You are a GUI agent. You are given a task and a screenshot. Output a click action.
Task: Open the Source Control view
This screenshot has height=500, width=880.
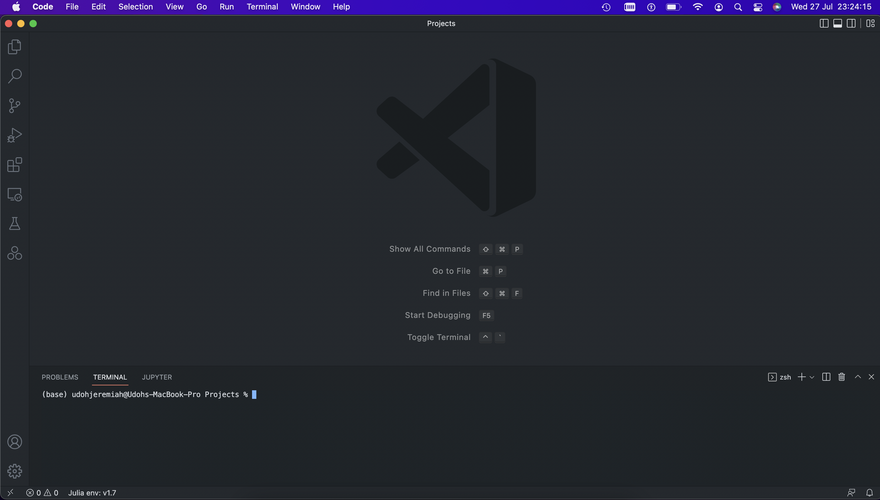[14, 106]
